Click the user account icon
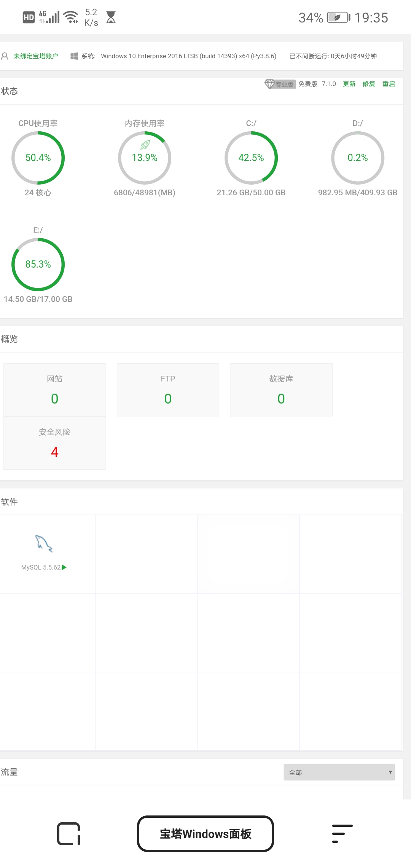This screenshot has height=868, width=411. (x=5, y=56)
